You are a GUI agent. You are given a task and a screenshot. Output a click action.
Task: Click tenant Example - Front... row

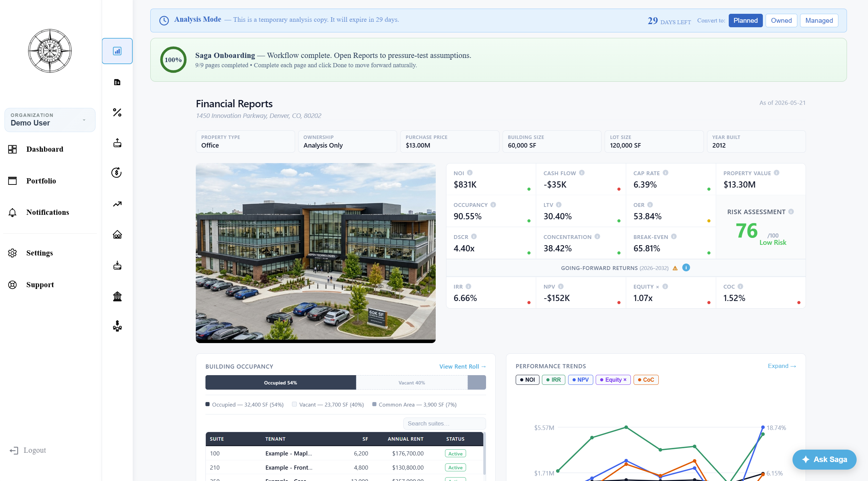(344, 468)
